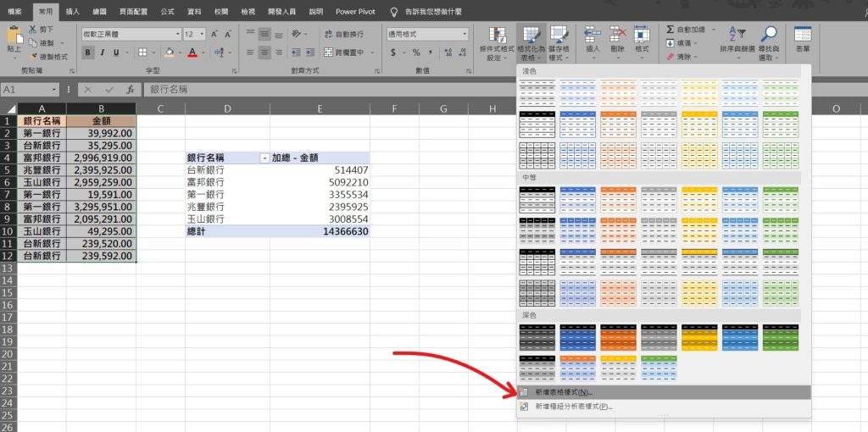Apply the accounting dollar ($) format
Screen dimensions: 868x432
(393, 53)
